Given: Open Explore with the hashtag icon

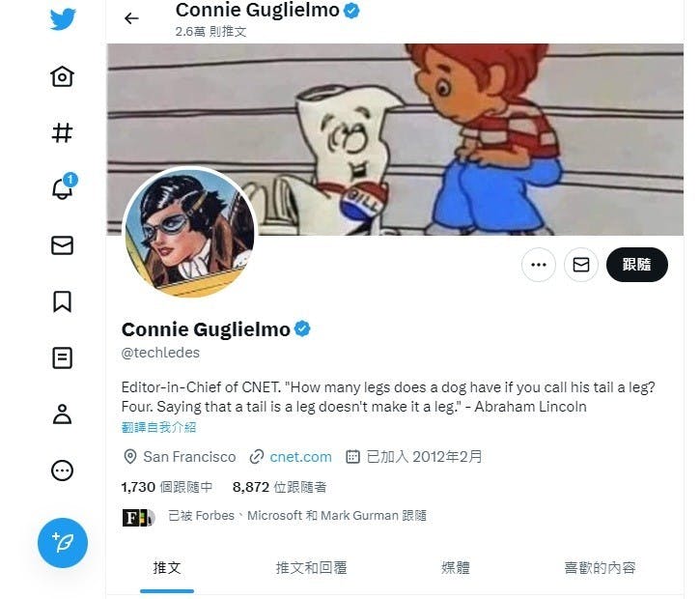Looking at the screenshot, I should pyautogui.click(x=62, y=132).
